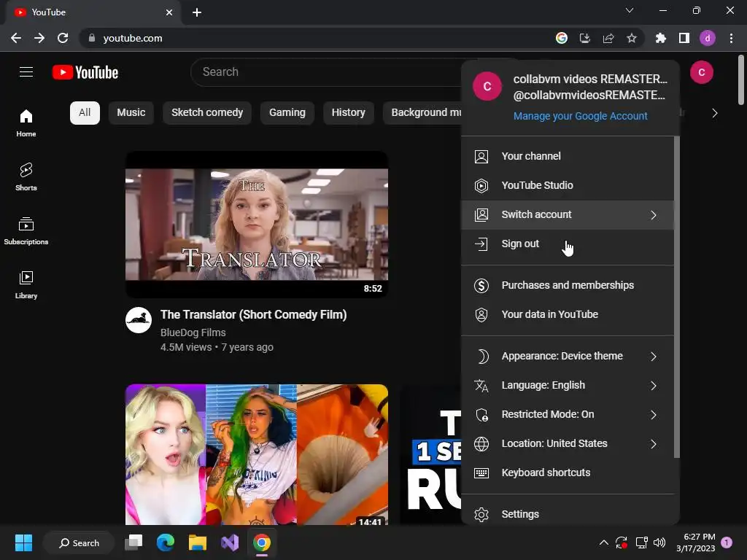Open Your data in YouTube
This screenshot has height=560, width=747.
click(x=568, y=314)
